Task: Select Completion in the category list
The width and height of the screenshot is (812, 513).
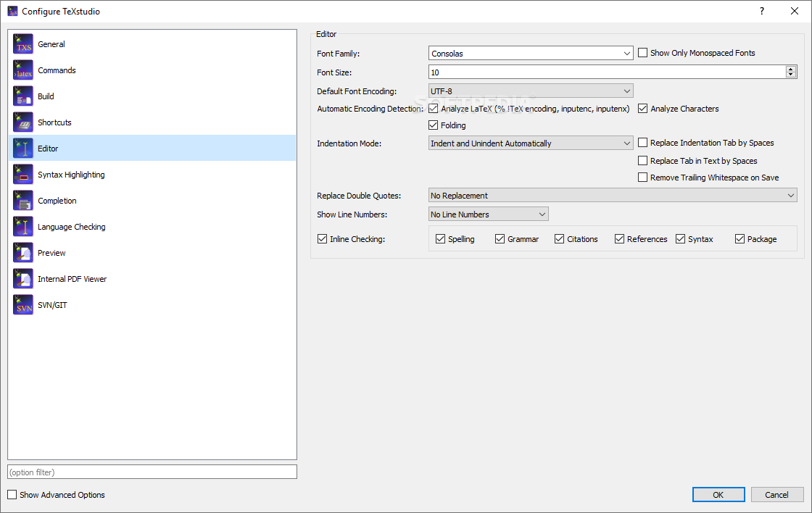Action: pyautogui.click(x=152, y=200)
